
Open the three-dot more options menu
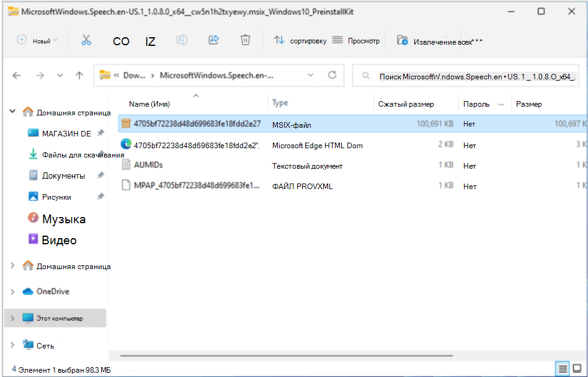pyautogui.click(x=478, y=41)
